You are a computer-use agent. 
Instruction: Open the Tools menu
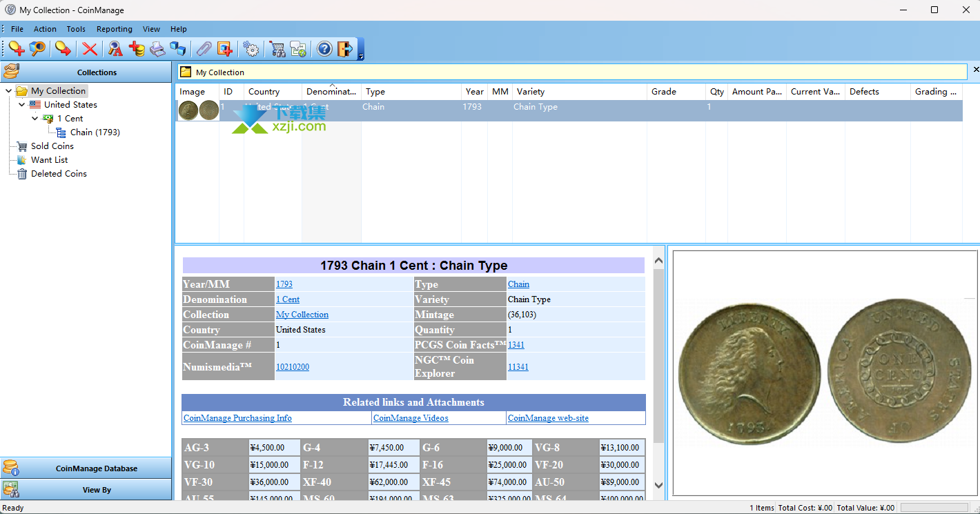coord(76,29)
